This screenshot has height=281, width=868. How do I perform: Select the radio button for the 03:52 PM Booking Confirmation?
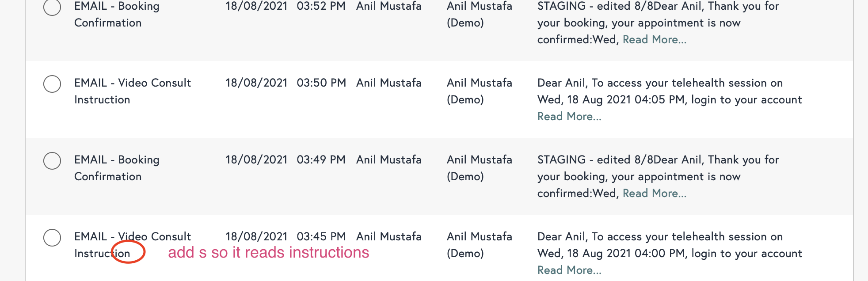click(52, 7)
